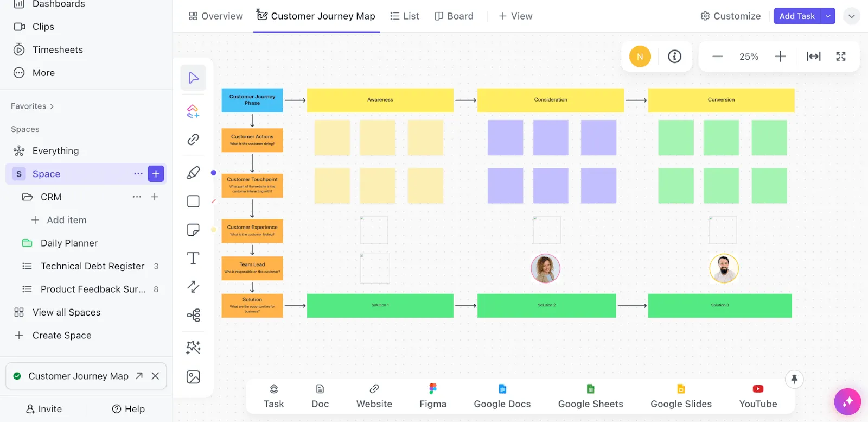Expand the Favorites section
868x422 pixels.
point(33,106)
